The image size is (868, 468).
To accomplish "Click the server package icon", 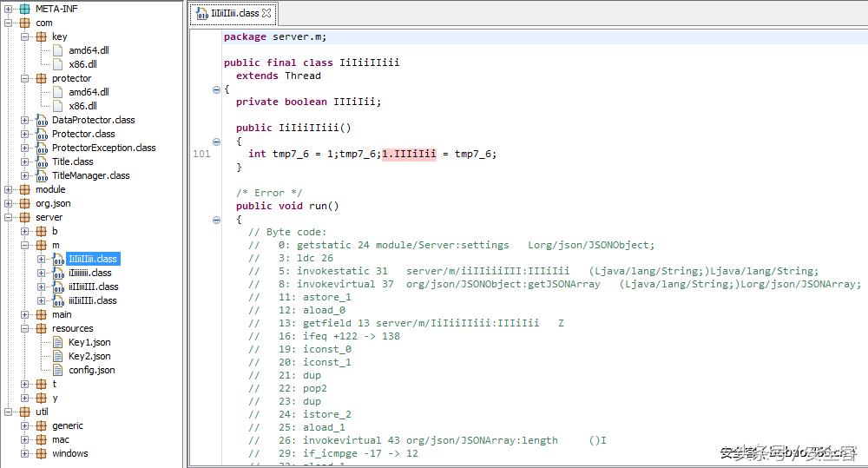I will coord(25,217).
